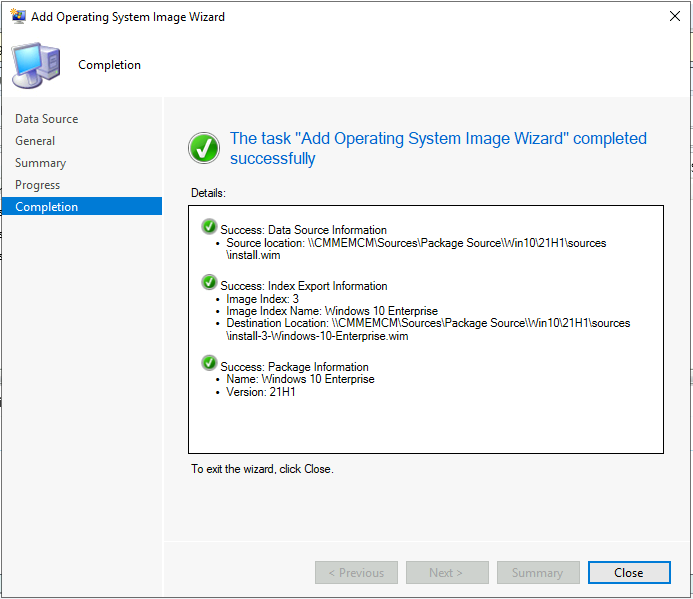Click the 'Completion' header title
The height and width of the screenshot is (599, 693).
point(110,65)
